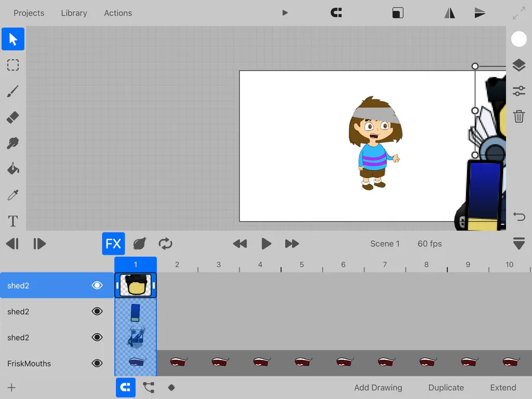Open the adjustment sliders settings
Image resolution: width=532 pixels, height=399 pixels.
[519, 91]
